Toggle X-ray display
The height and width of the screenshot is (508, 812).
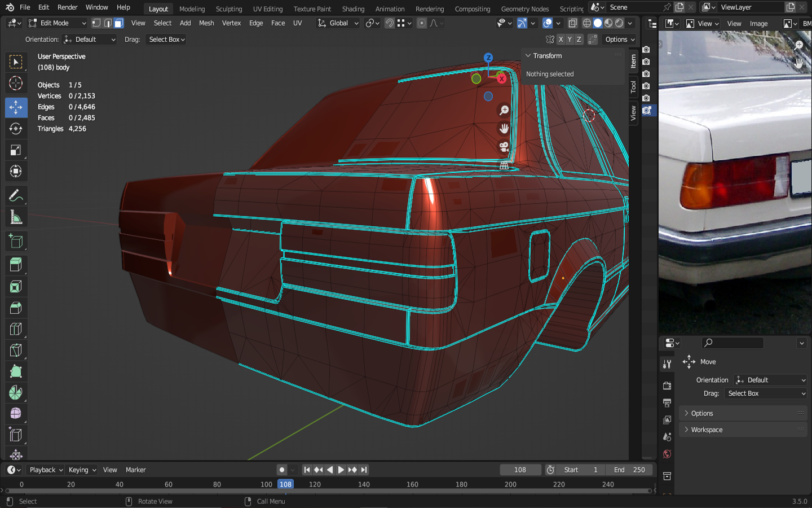pos(573,23)
